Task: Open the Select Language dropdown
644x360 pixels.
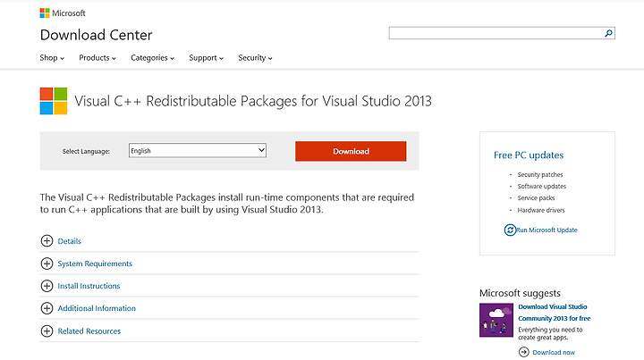Action: [x=197, y=150]
